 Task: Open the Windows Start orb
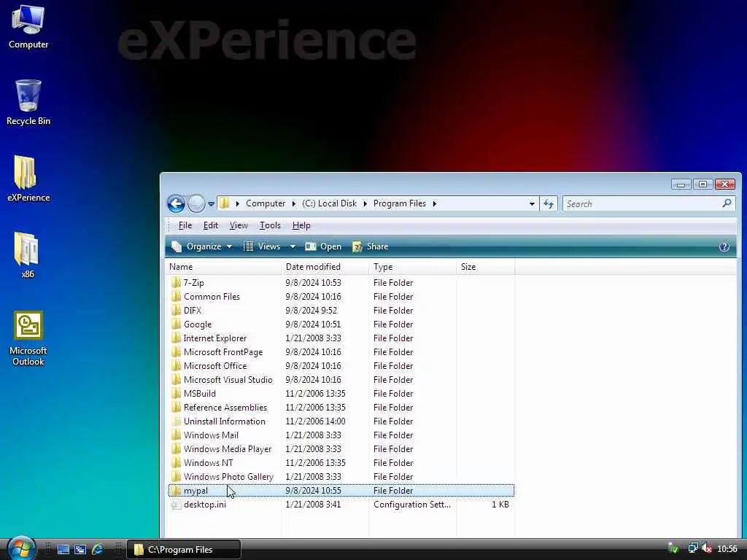pyautogui.click(x=22, y=548)
